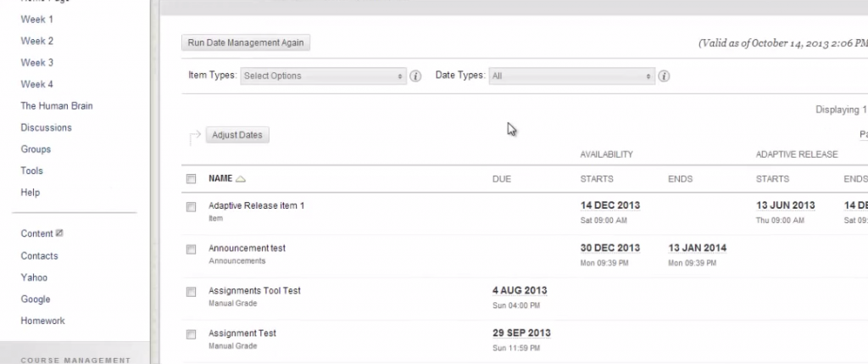This screenshot has width=868, height=364.
Task: Click the edit icon next to Content
Action: pos(59,233)
